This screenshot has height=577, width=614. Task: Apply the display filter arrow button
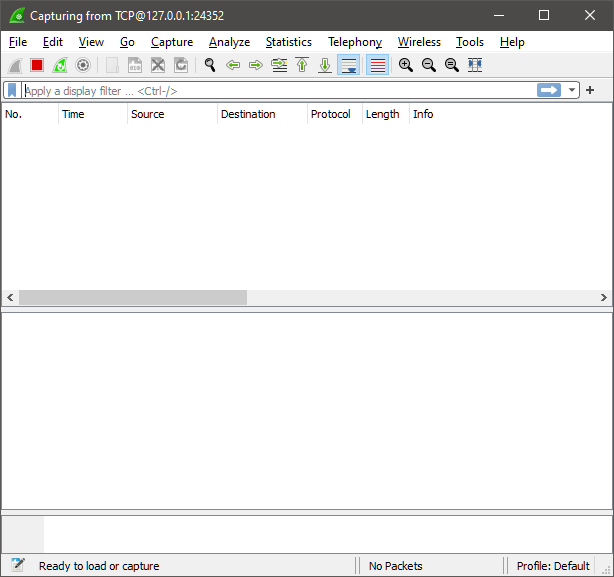(549, 90)
